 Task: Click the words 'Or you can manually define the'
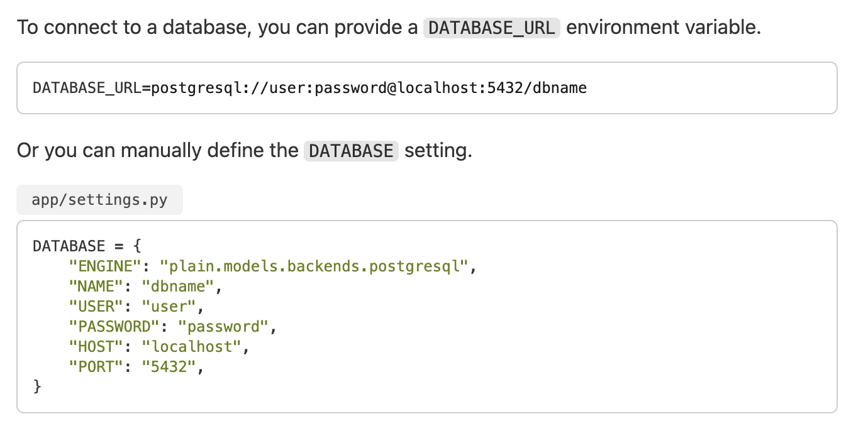[157, 151]
